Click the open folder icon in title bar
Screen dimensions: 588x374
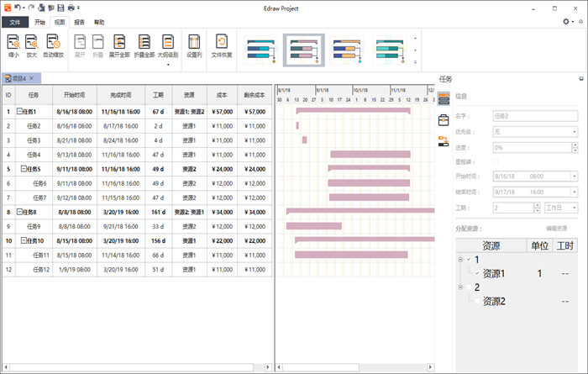pyautogui.click(x=51, y=8)
